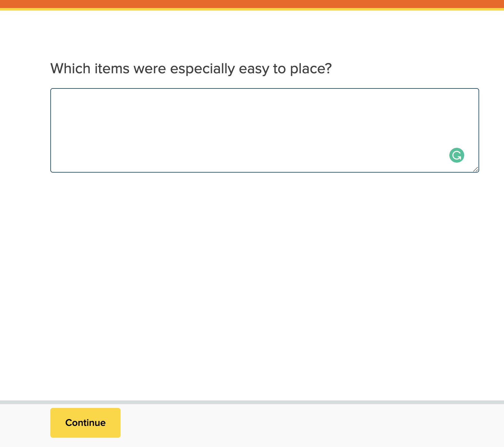Click the text area resize handle corner
Image resolution: width=504 pixels, height=447 pixels.
476,169
